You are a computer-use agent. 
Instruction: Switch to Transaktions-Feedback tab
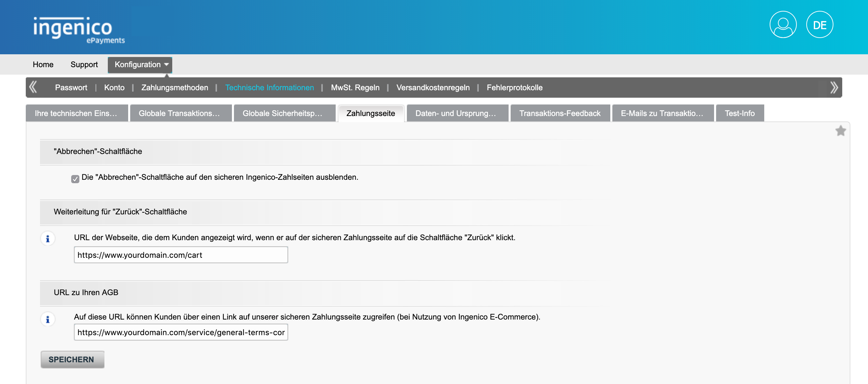coord(560,113)
